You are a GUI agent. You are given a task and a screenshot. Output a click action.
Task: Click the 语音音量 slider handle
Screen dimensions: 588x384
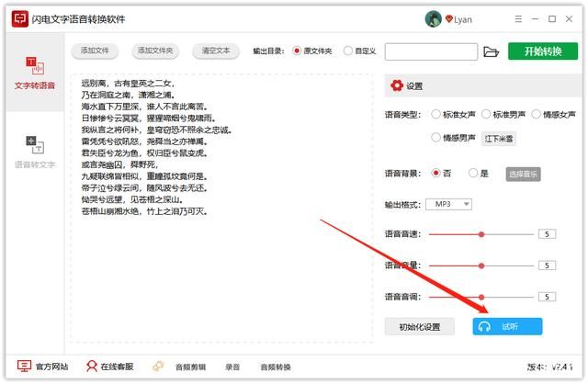[481, 265]
